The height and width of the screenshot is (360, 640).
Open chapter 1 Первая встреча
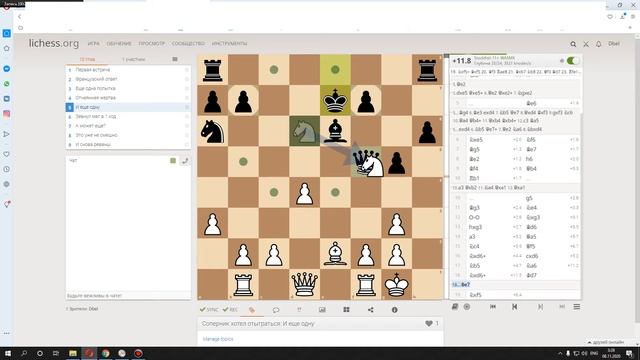(x=128, y=70)
